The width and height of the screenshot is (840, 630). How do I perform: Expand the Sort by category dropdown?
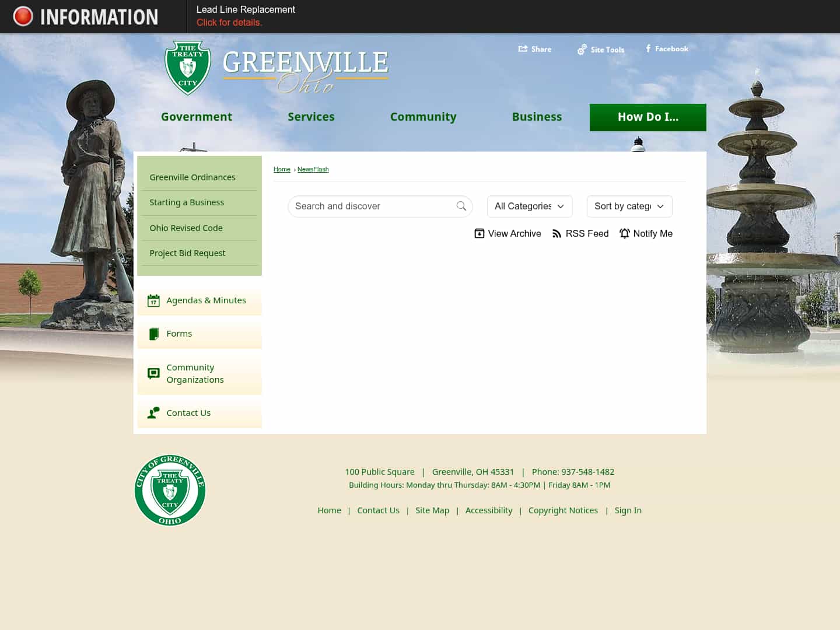629,206
